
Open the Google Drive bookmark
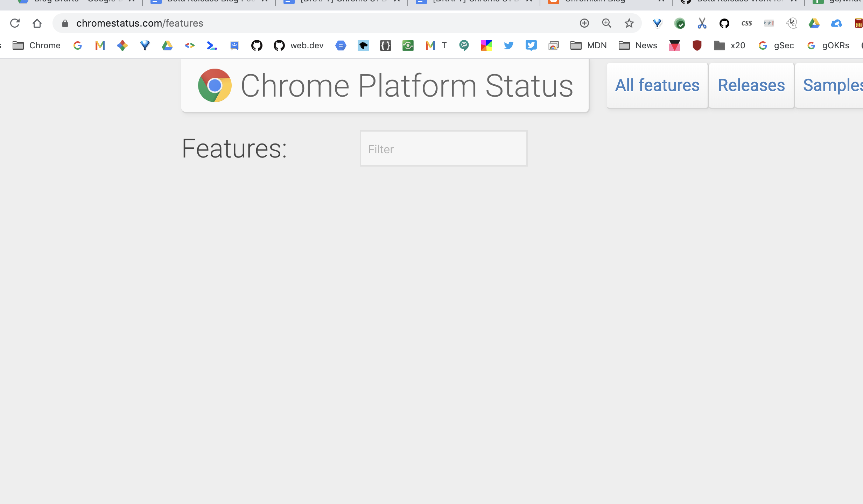click(x=168, y=45)
